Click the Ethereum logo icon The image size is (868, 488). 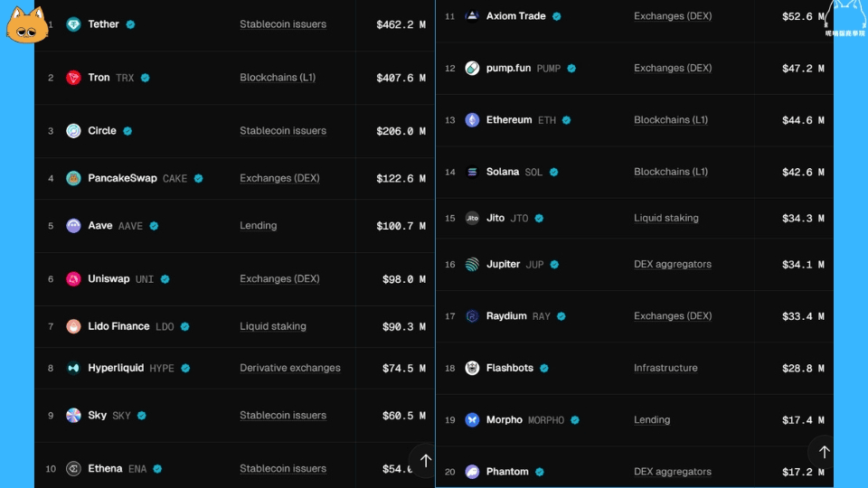pos(472,120)
